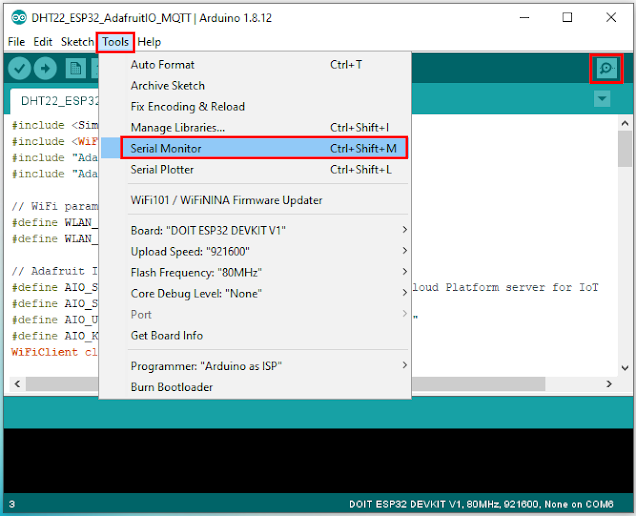Click status bar board info text
Viewport: 636px width, 516px height.
481,504
